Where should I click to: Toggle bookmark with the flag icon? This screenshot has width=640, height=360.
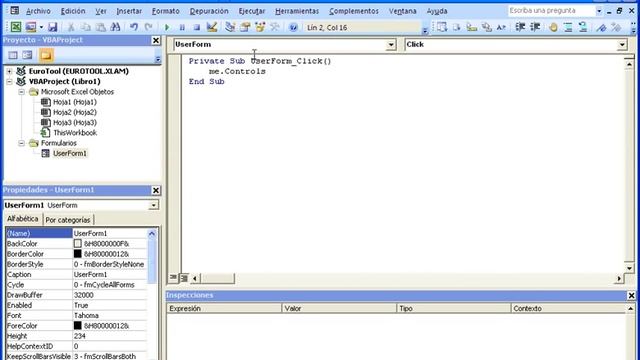click(601, 27)
